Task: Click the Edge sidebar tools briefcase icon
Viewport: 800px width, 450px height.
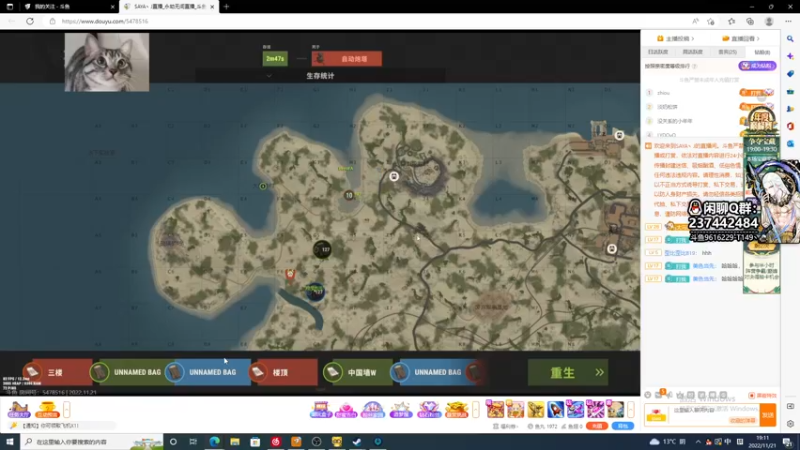Action: click(x=790, y=91)
